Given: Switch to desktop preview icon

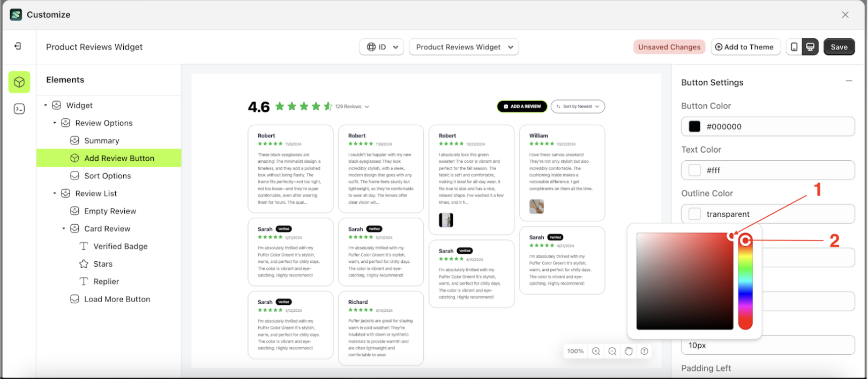Looking at the screenshot, I should (810, 47).
